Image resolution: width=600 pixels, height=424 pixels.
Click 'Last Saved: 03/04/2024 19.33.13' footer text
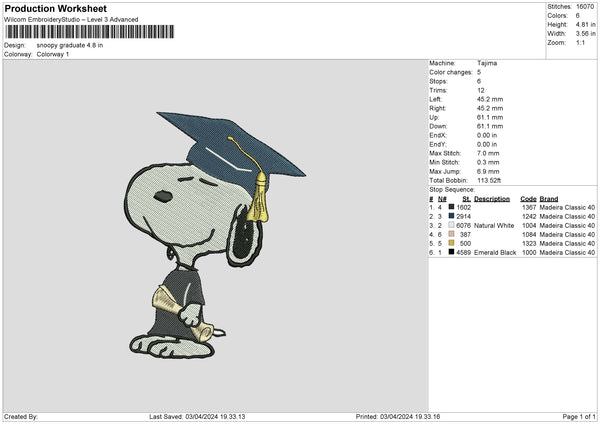point(197,417)
